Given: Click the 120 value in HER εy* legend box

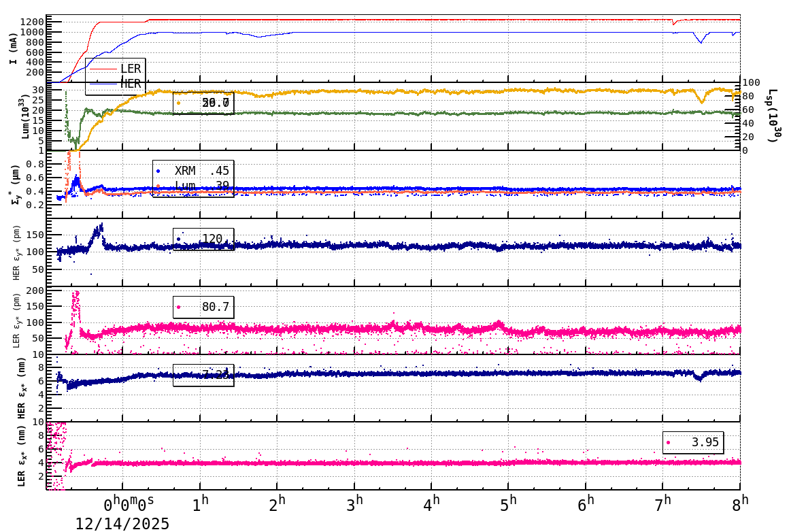Looking at the screenshot, I should click(x=212, y=239).
